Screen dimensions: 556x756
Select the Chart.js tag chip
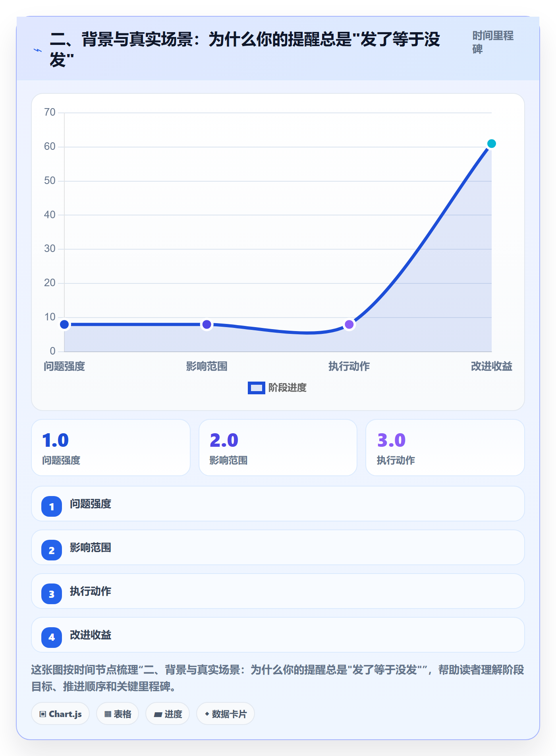tap(60, 714)
